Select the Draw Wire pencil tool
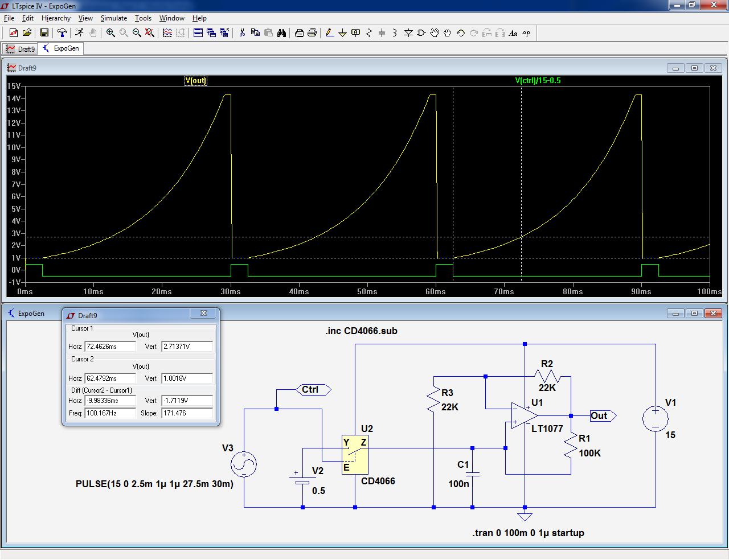Screen dimensions: 729x560 329,33
